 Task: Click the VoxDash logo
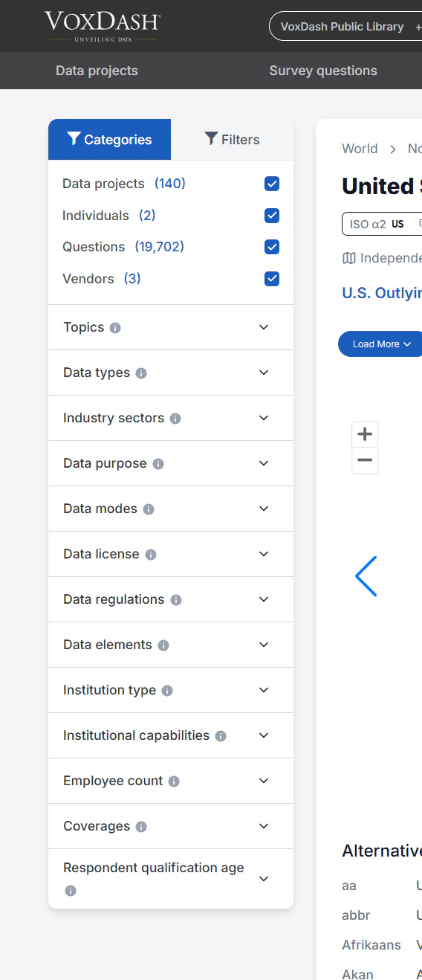(103, 26)
